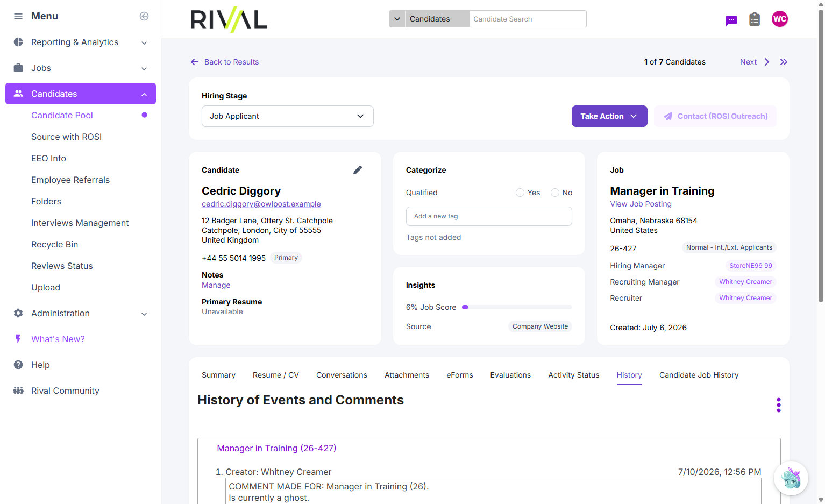Click the Rival logo
The height and width of the screenshot is (504, 825).
pos(229,19)
